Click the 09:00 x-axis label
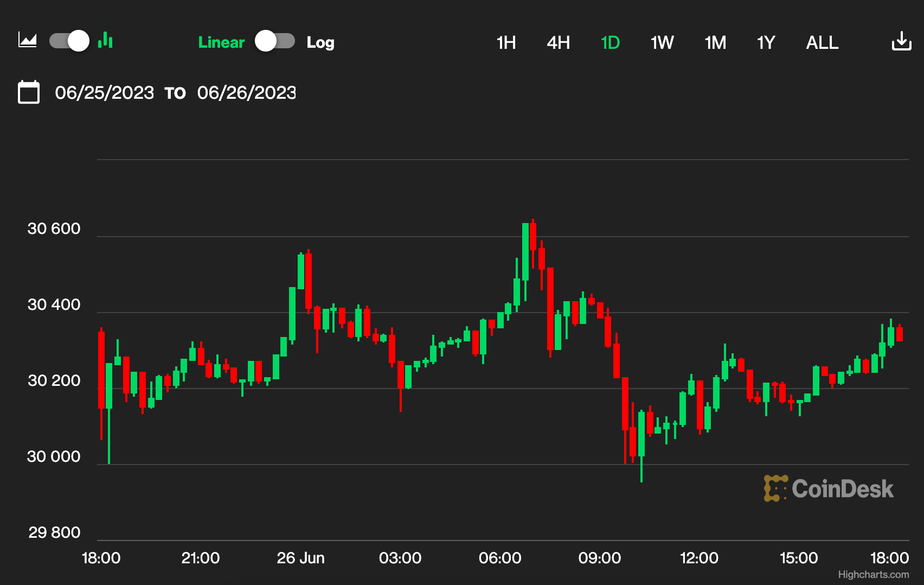 (x=600, y=558)
